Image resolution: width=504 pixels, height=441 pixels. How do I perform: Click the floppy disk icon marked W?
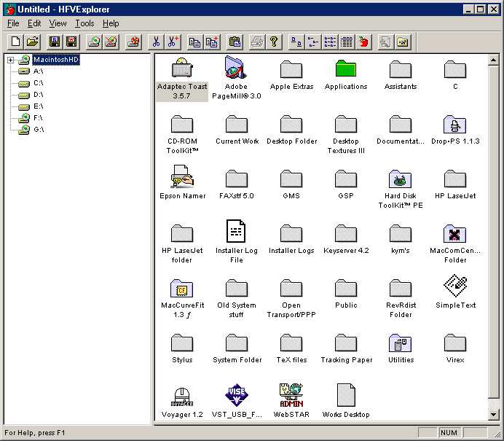pyautogui.click(x=71, y=42)
